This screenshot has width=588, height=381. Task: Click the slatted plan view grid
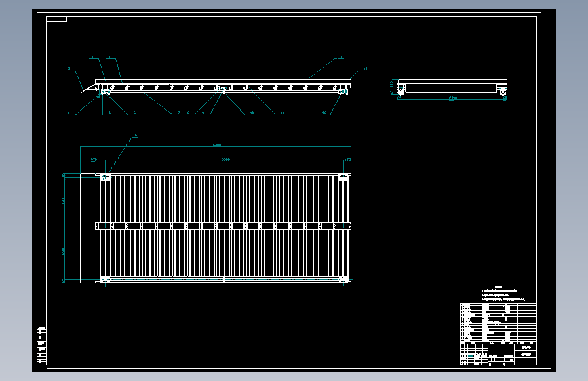pos(224,228)
